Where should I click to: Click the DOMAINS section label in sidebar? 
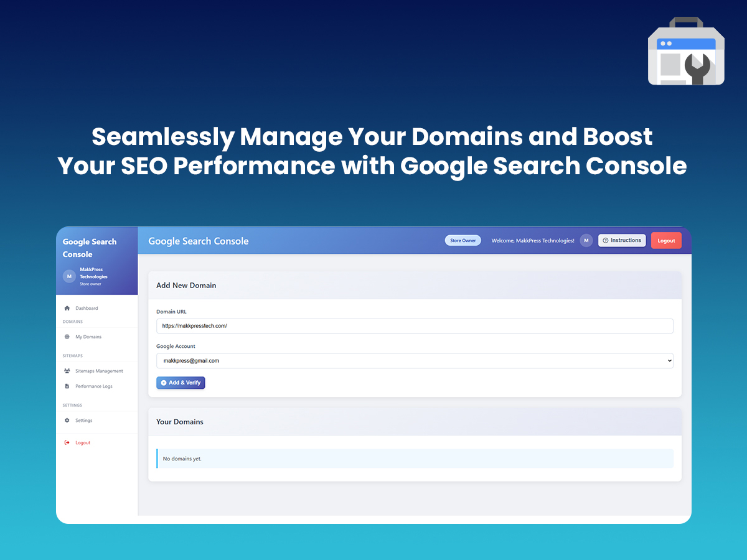pyautogui.click(x=73, y=322)
